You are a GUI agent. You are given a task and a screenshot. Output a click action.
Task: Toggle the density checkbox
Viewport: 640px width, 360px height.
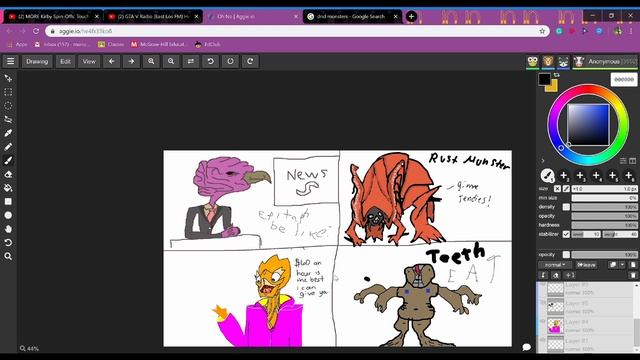[566, 207]
